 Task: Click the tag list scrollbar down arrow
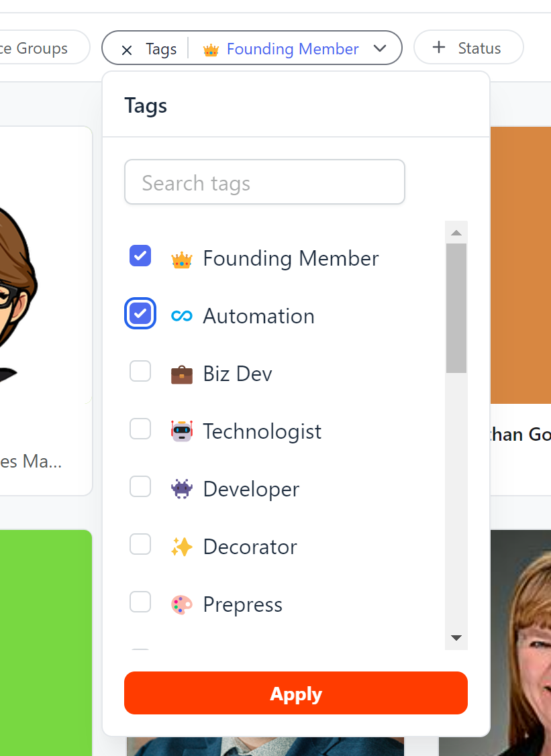click(456, 637)
